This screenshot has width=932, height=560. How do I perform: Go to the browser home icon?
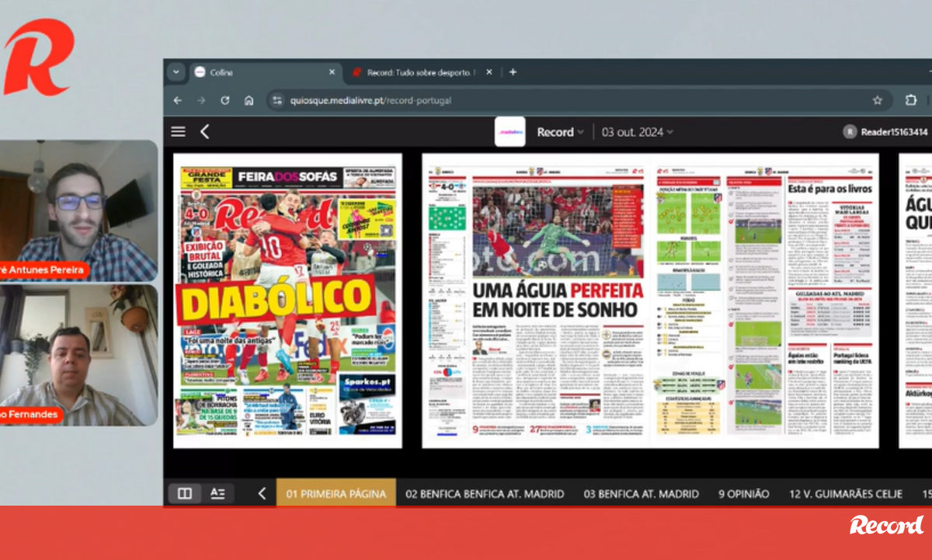coord(249,100)
